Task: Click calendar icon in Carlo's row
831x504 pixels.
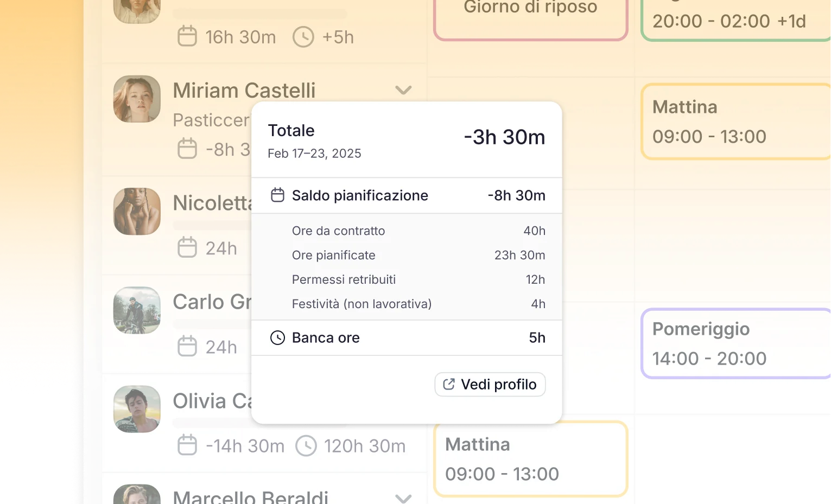Action: click(x=187, y=347)
